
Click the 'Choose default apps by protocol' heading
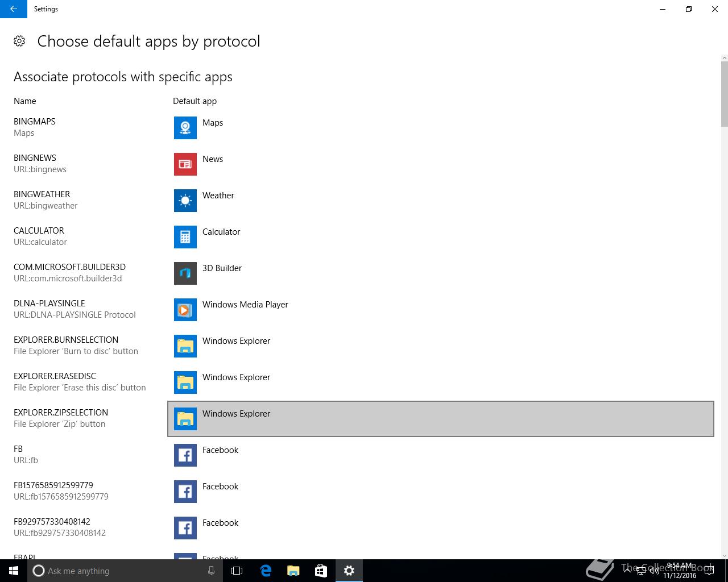(x=148, y=41)
